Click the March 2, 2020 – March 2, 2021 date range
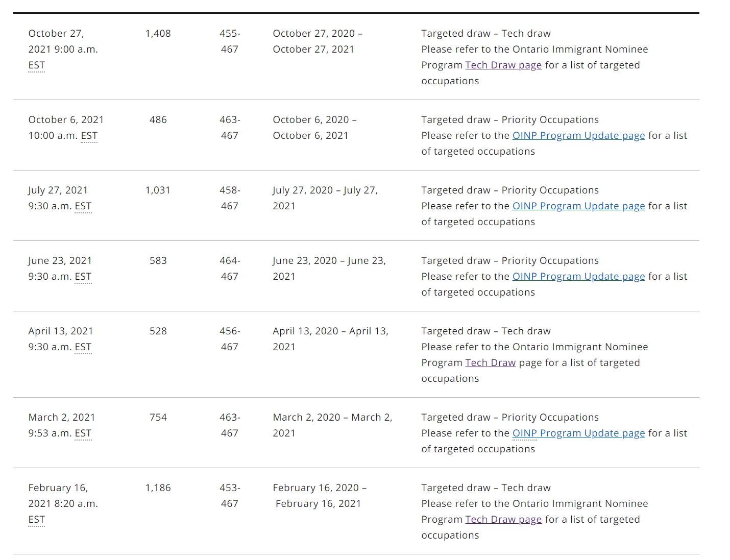Screen dimensions: 730x560 pos(332,425)
